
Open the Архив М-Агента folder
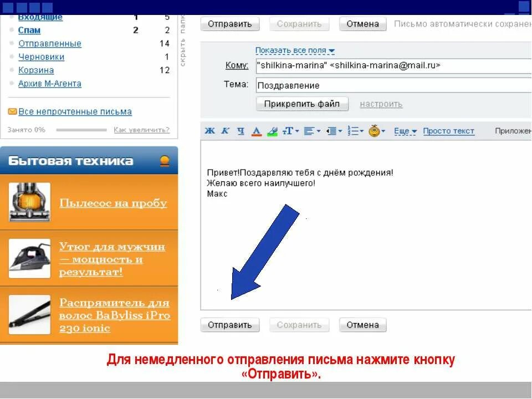[x=50, y=84]
